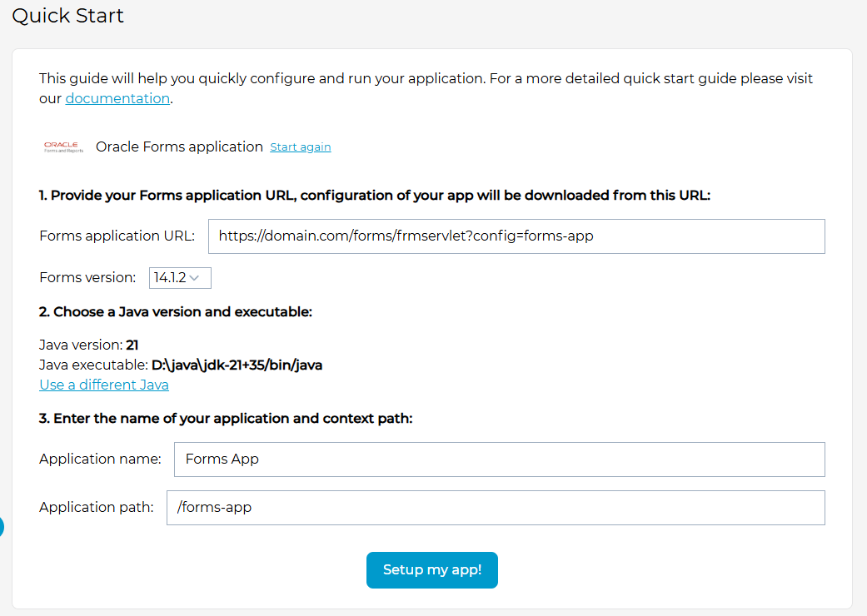This screenshot has width=867, height=616.
Task: Click the Quick Start page title
Action: coord(67,15)
